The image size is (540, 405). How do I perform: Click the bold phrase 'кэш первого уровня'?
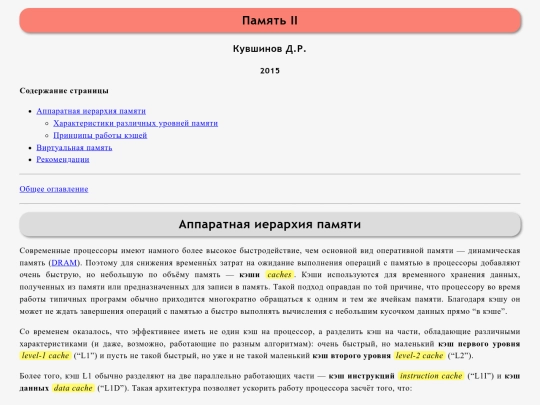pos(479,344)
